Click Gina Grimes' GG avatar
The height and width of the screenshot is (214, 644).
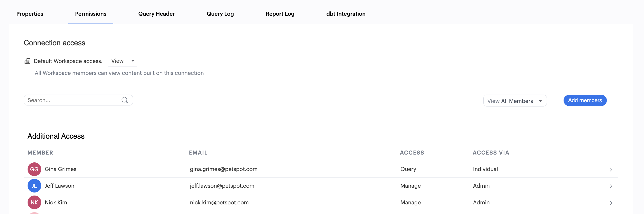click(x=34, y=169)
